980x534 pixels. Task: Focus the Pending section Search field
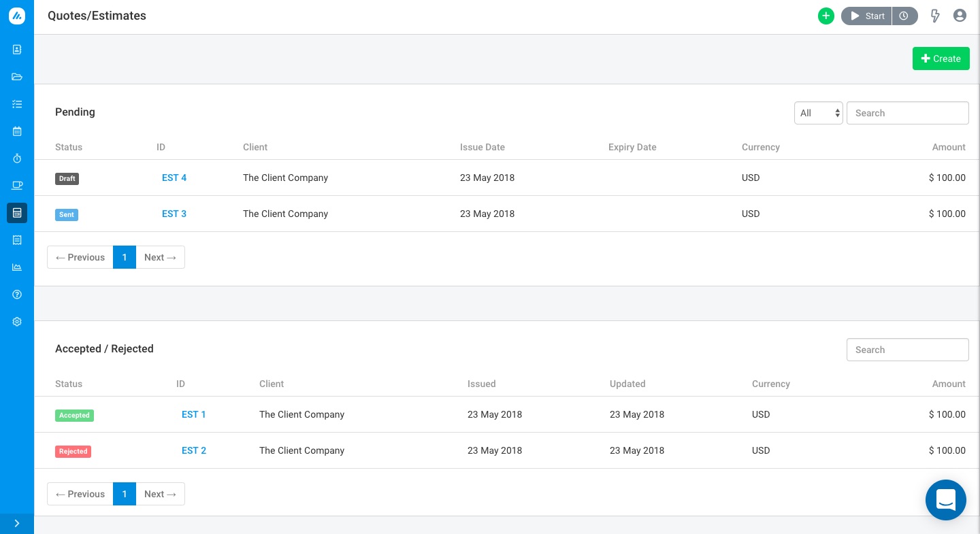(908, 113)
